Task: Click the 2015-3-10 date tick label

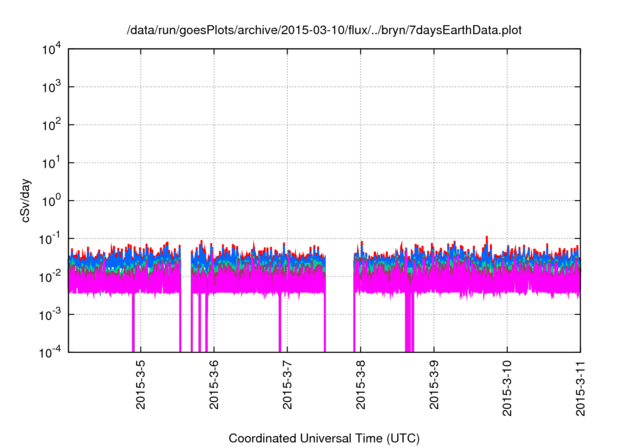Action: [507, 388]
